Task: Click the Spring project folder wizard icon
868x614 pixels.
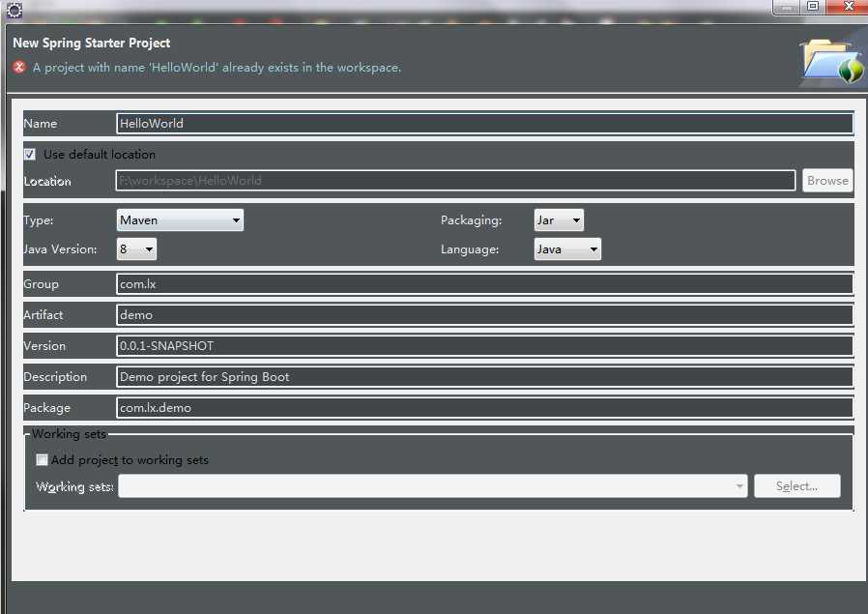Action: 831,62
